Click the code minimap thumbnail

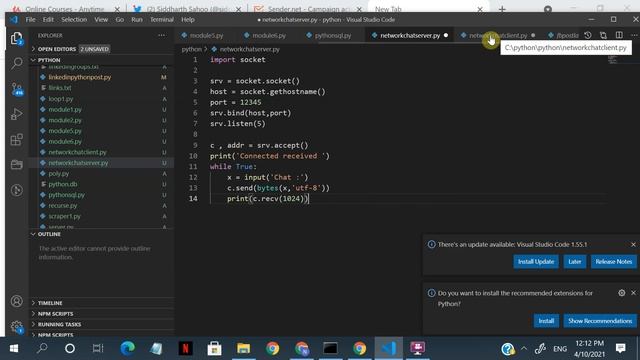click(612, 60)
